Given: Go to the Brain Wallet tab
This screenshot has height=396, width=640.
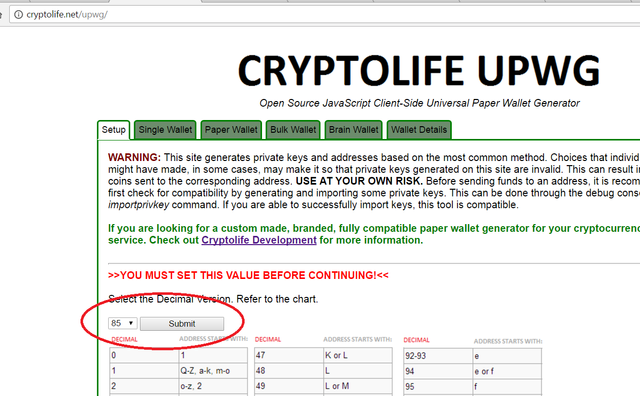Looking at the screenshot, I should tap(353, 130).
